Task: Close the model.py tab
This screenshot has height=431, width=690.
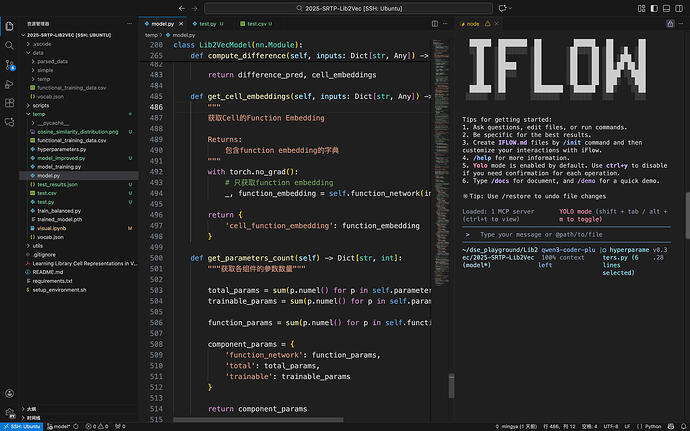Action: (181, 24)
